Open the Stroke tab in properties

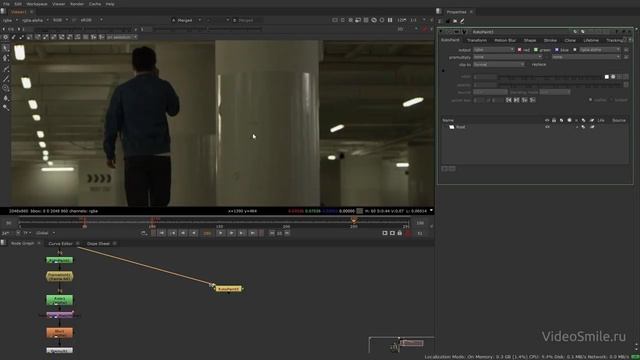click(550, 40)
